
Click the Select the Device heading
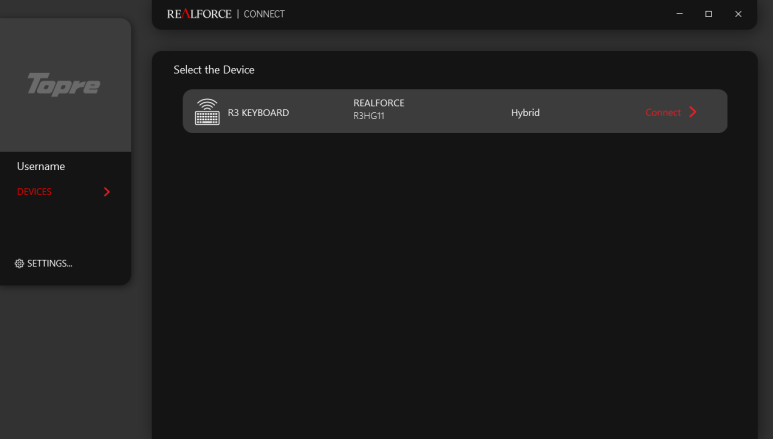click(x=214, y=70)
